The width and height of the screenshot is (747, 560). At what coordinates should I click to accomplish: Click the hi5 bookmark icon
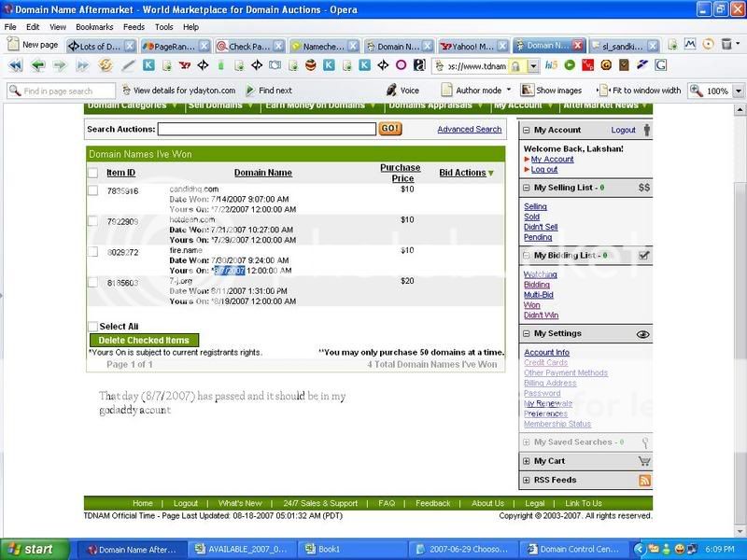coord(551,65)
